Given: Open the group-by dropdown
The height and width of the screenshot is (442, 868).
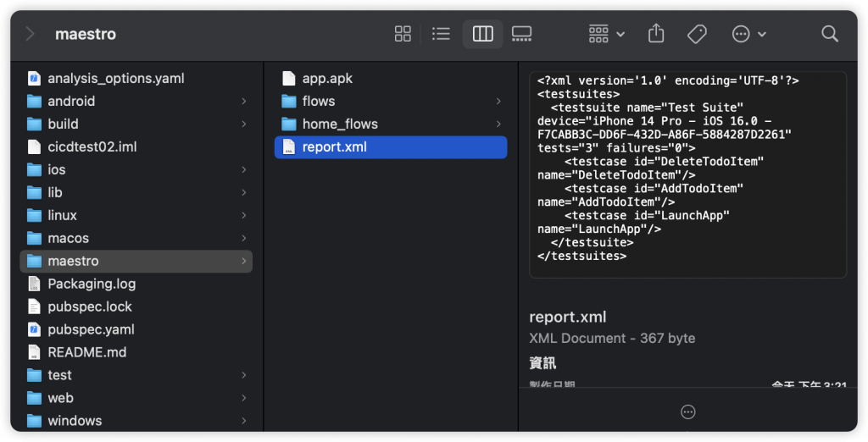Looking at the screenshot, I should 607,34.
